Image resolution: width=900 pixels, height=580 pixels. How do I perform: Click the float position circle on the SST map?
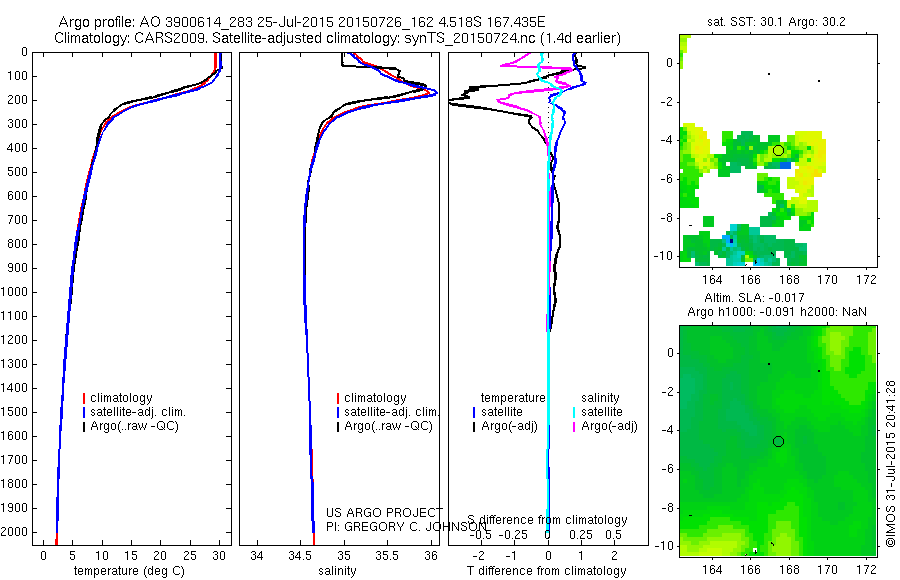pos(778,150)
